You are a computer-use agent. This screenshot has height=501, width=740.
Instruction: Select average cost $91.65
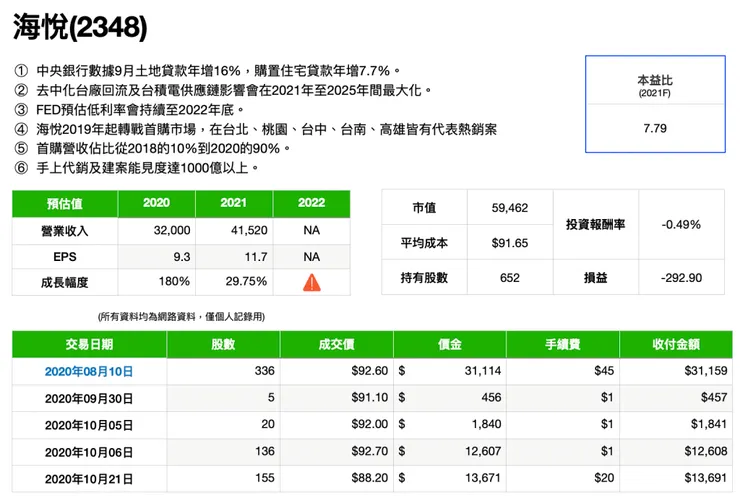tap(510, 242)
